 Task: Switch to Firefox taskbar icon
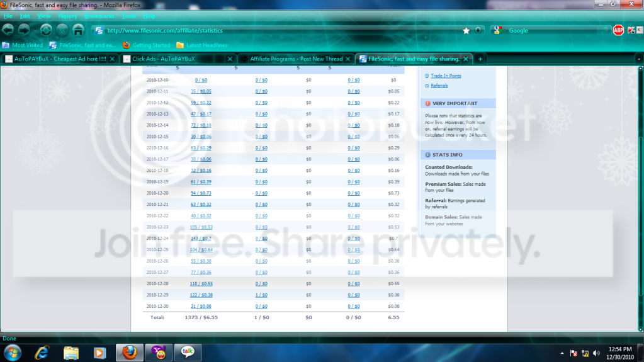130,353
